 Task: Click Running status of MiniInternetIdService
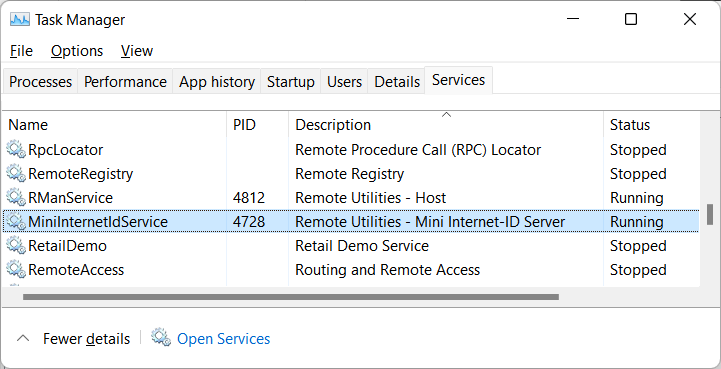637,222
